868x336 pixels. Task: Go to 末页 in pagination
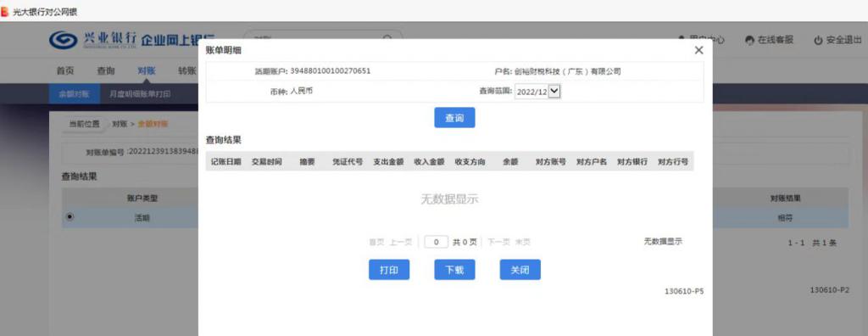point(523,243)
